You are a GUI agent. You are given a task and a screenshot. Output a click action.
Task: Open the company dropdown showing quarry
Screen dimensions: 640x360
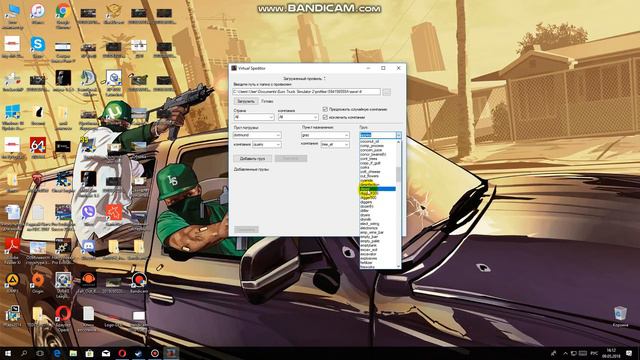tap(267, 144)
